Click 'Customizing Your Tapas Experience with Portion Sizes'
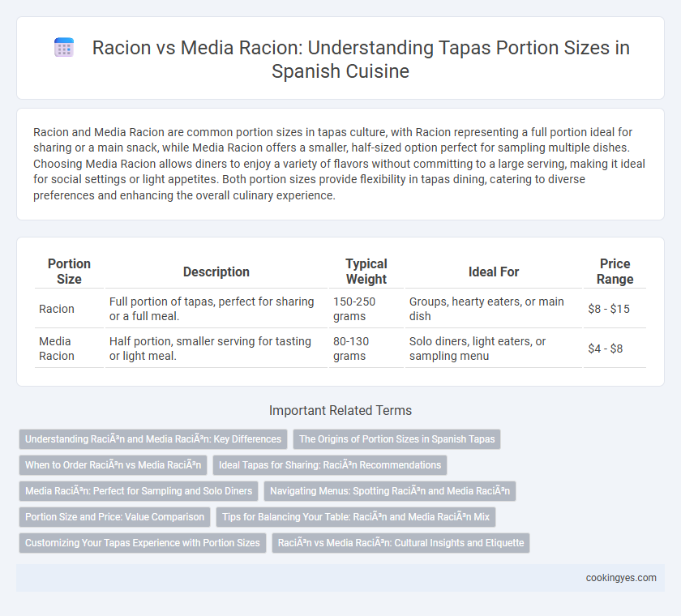 click(x=143, y=542)
